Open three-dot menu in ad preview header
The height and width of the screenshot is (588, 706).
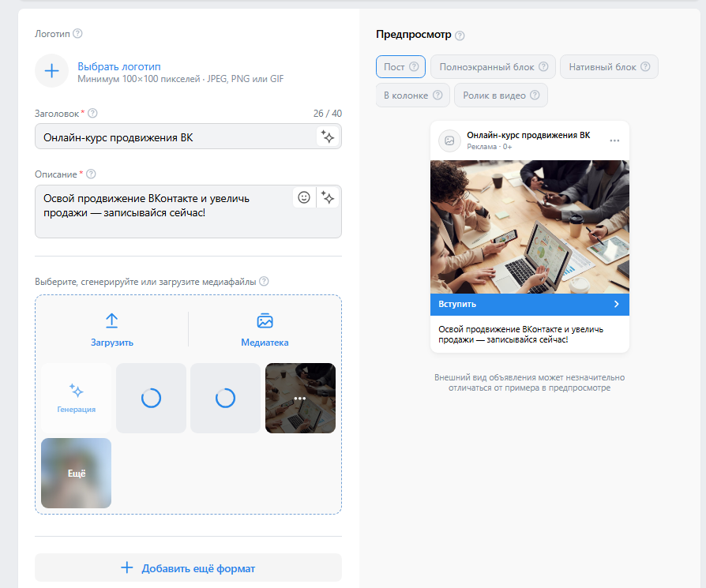(614, 140)
